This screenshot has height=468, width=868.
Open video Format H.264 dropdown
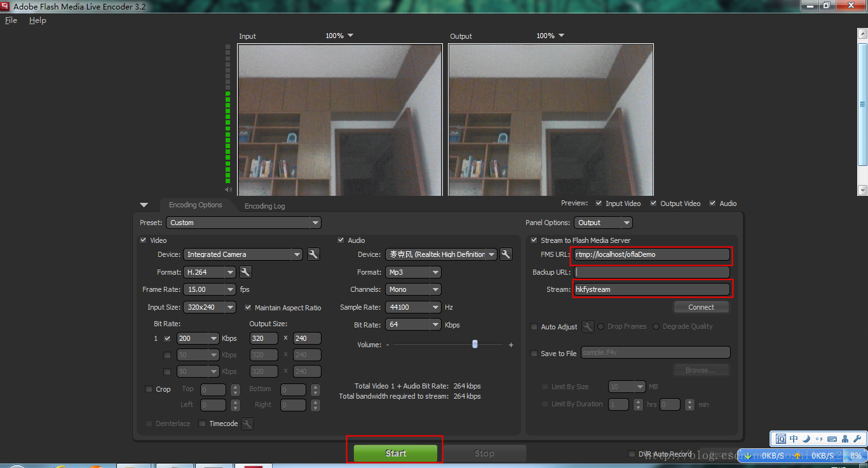[210, 272]
